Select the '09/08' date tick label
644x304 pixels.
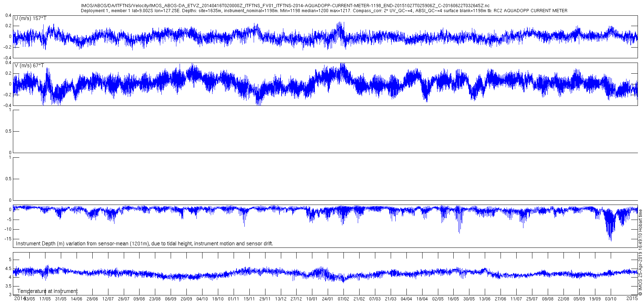139,299
